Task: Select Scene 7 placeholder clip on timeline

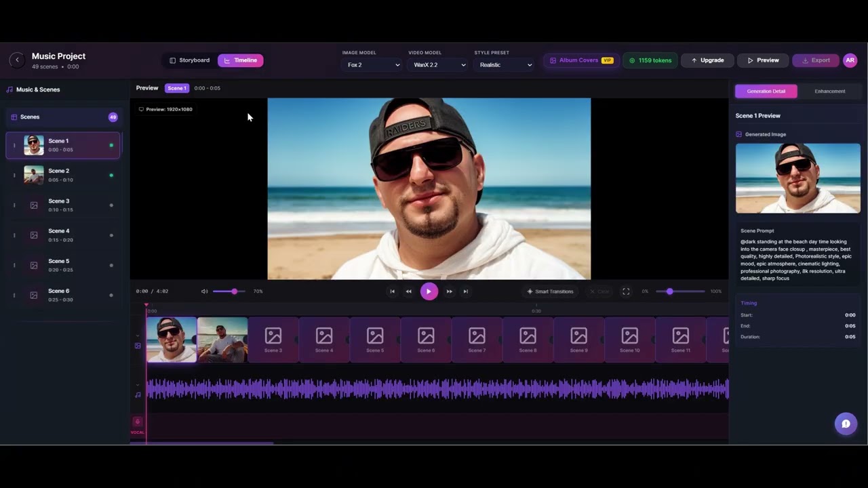Action: click(x=477, y=340)
